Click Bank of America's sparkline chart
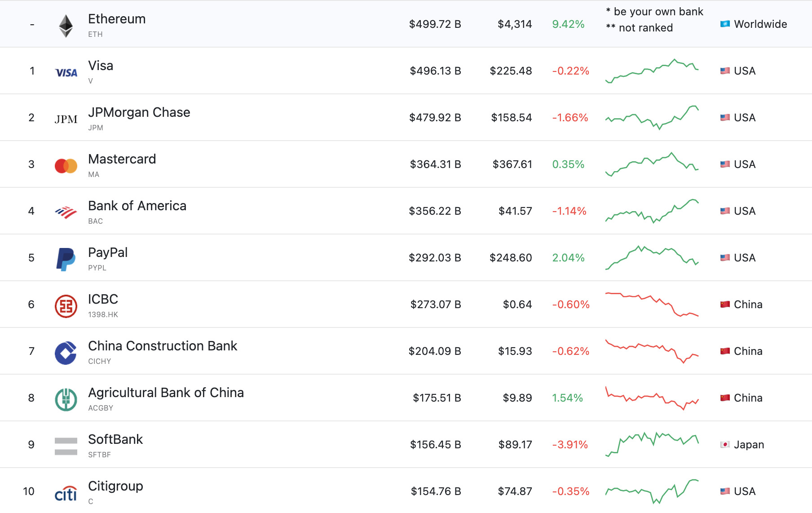812x513 pixels. pyautogui.click(x=652, y=211)
